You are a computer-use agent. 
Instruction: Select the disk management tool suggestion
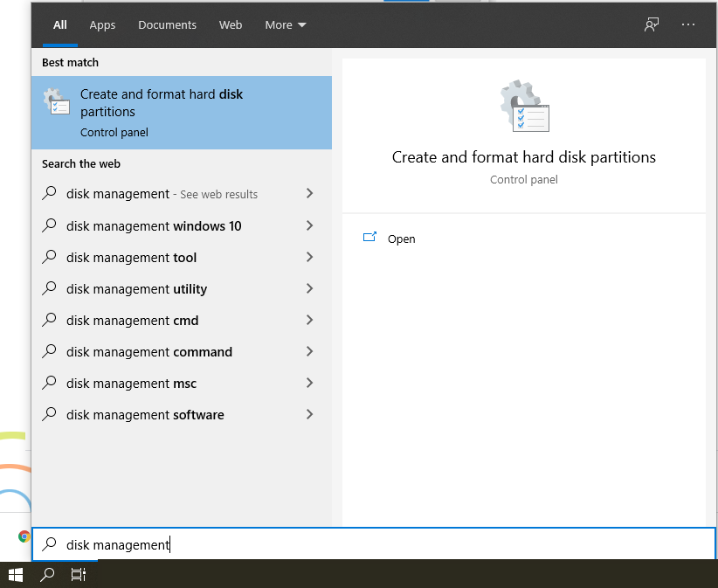182,257
